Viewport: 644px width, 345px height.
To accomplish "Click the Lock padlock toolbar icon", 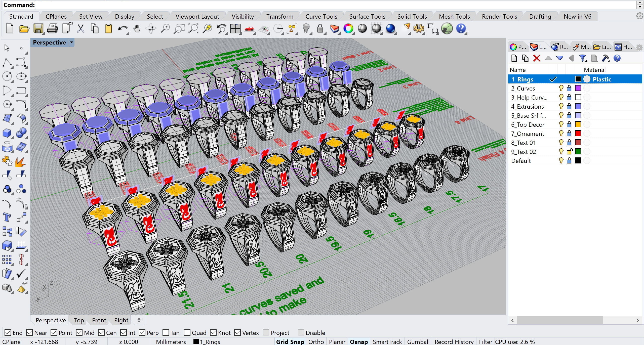I will click(x=320, y=28).
